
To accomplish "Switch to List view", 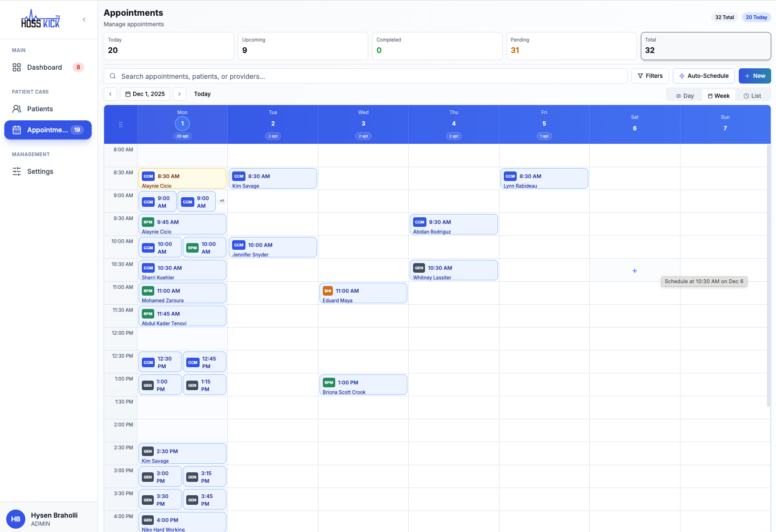I will point(753,95).
